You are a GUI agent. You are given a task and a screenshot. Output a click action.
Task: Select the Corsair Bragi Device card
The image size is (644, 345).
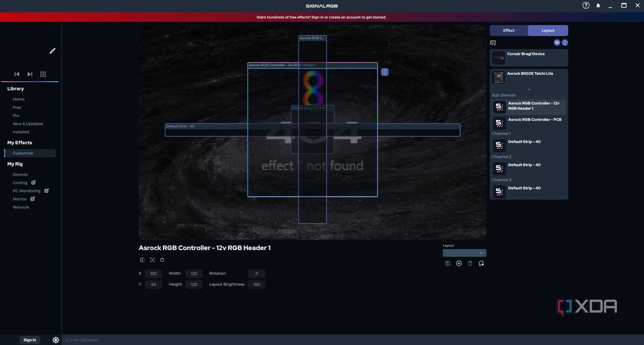pyautogui.click(x=529, y=58)
